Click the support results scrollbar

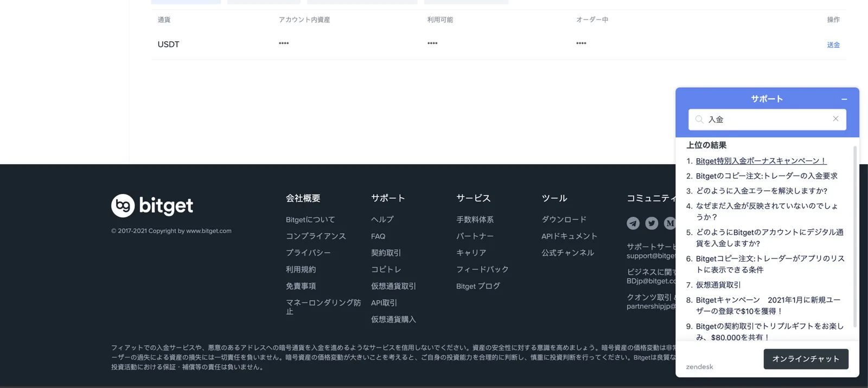pyautogui.click(x=855, y=236)
